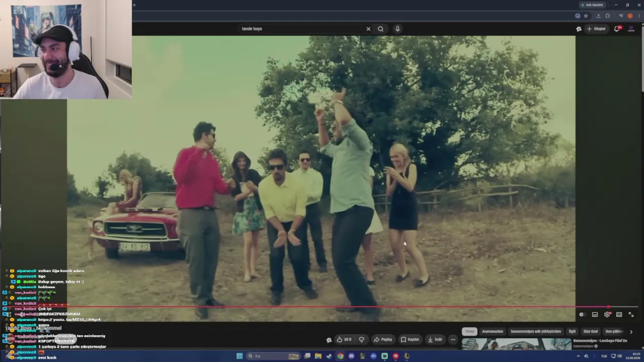Clear the YouTube search box text
The image size is (644, 362).
click(x=368, y=29)
